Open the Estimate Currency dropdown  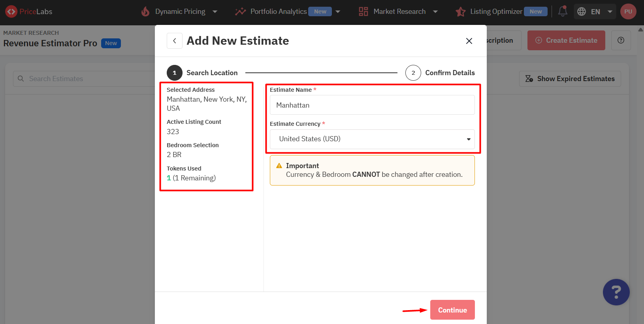[372, 139]
